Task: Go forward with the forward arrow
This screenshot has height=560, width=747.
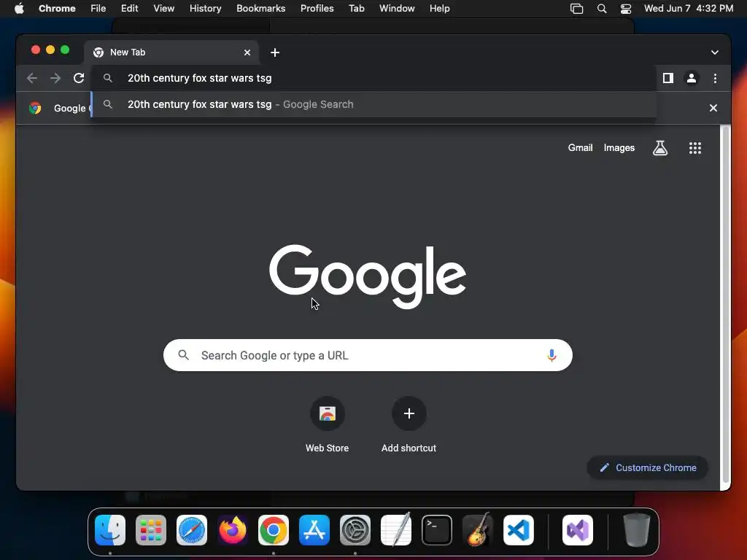Action: (55, 78)
